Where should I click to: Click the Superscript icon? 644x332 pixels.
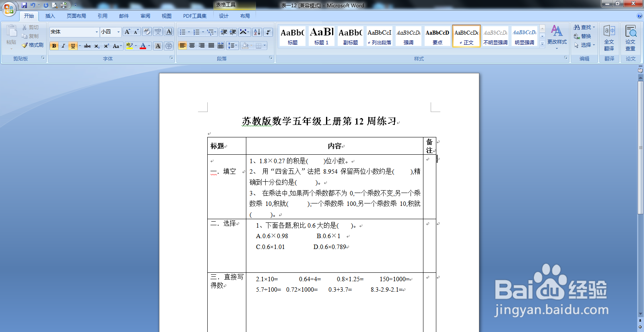tap(106, 46)
